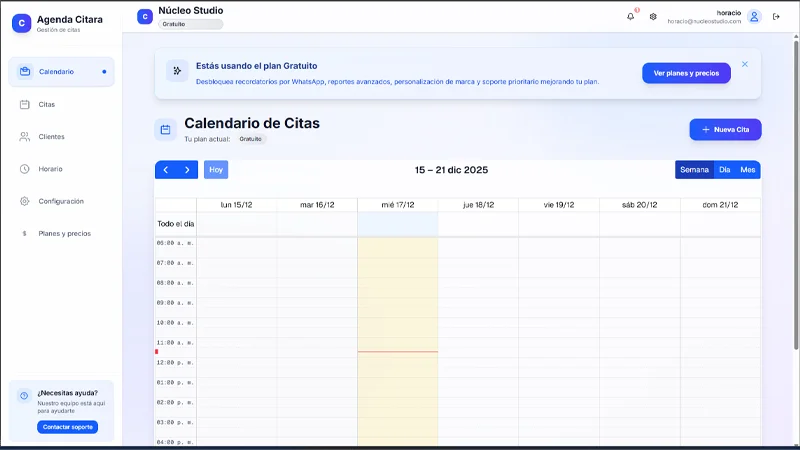Click the sáb 20/12 column header
The width and height of the screenshot is (800, 450).
[x=639, y=205]
